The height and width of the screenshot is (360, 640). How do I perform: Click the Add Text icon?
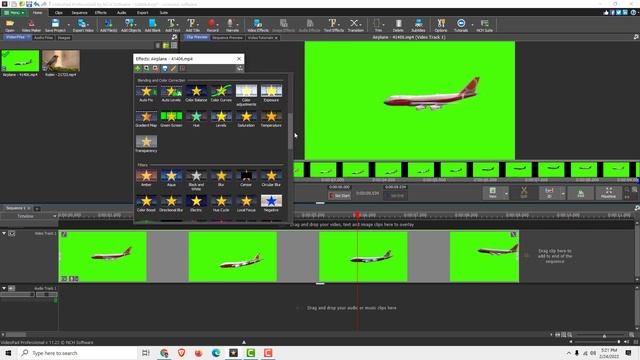coord(172,25)
